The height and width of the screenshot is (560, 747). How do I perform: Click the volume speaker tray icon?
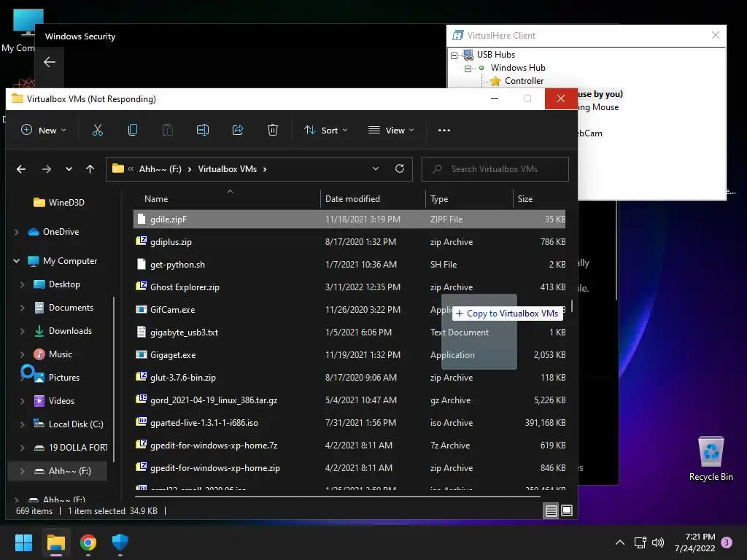(658, 542)
